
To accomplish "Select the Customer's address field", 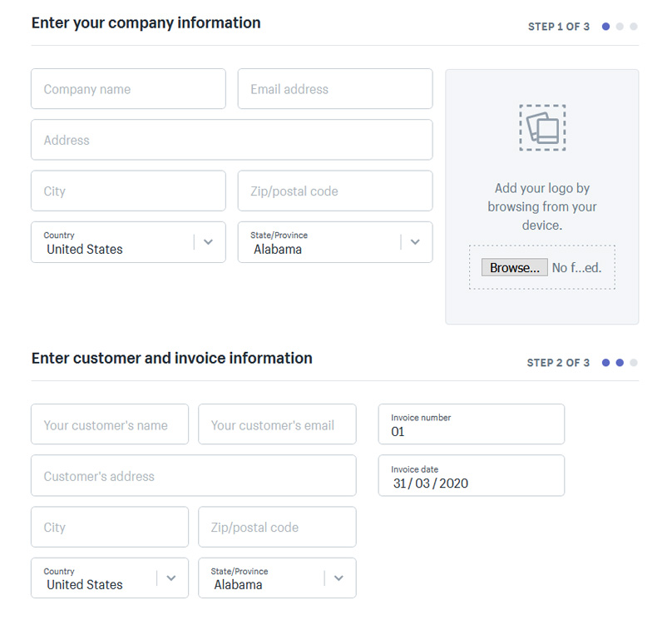I will (x=193, y=477).
